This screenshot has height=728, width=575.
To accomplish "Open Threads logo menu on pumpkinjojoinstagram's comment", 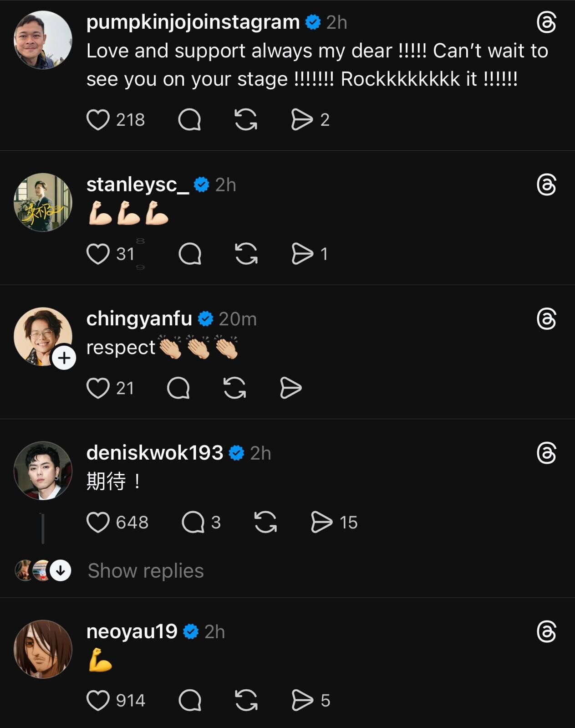I will tap(546, 22).
